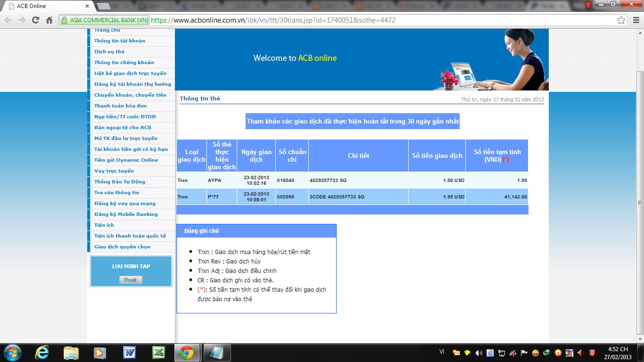Open Liệt kê giao dịch trực tuyến
Image resolution: width=644 pixels, height=362 pixels.
point(130,74)
